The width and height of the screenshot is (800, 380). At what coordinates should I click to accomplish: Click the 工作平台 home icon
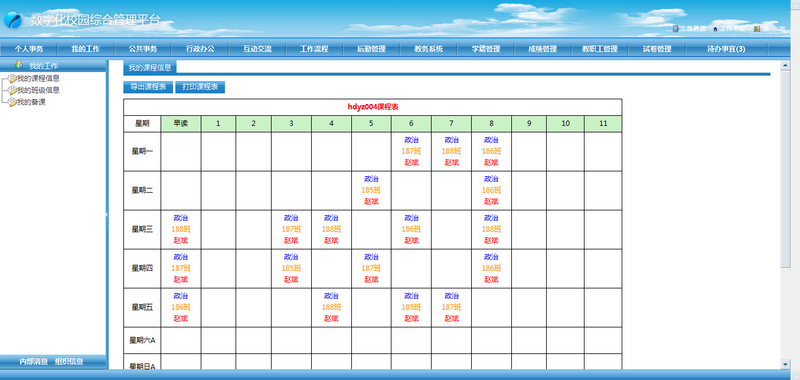tap(715, 29)
